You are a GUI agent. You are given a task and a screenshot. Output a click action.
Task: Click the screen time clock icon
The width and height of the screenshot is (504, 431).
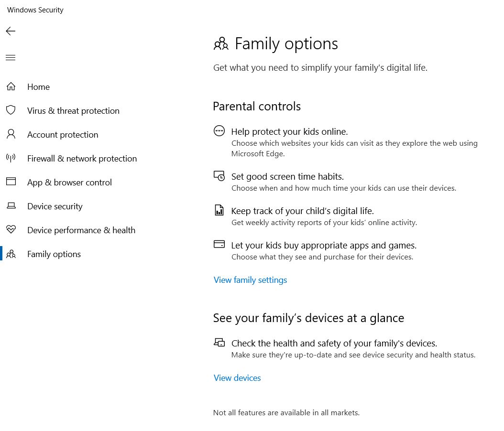[219, 176]
